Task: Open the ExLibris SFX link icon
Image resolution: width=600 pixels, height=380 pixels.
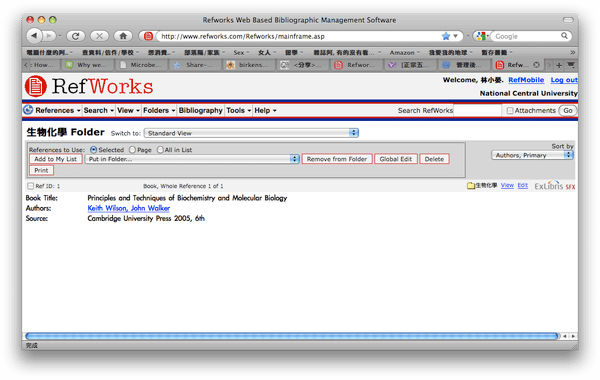Action: pyautogui.click(x=554, y=186)
